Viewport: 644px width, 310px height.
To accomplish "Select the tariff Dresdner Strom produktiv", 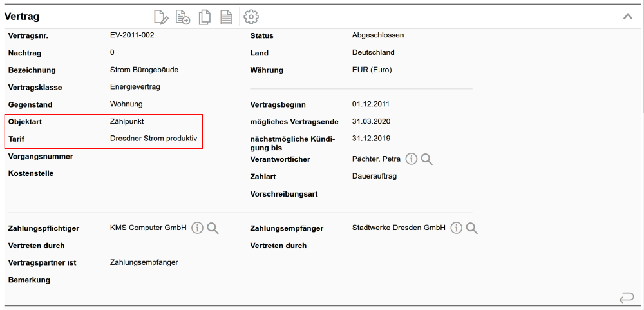I will point(154,139).
